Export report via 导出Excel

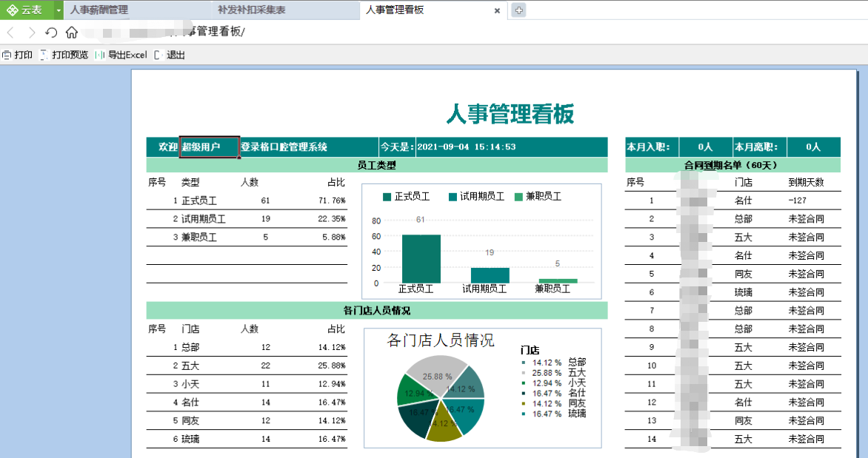(x=127, y=55)
